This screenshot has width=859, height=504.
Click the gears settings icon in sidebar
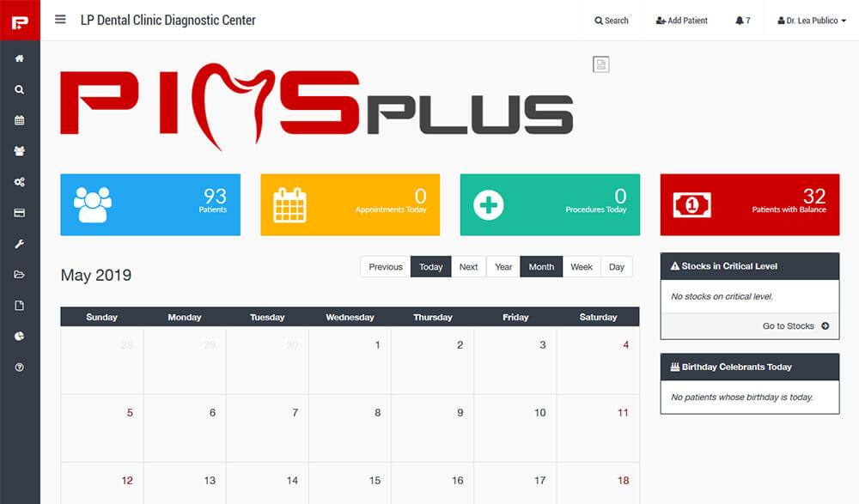click(x=19, y=182)
